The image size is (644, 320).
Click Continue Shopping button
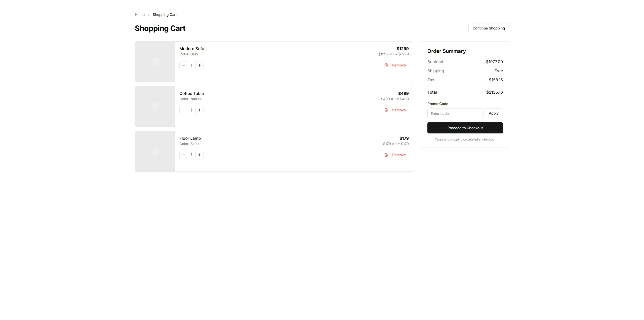click(x=489, y=28)
